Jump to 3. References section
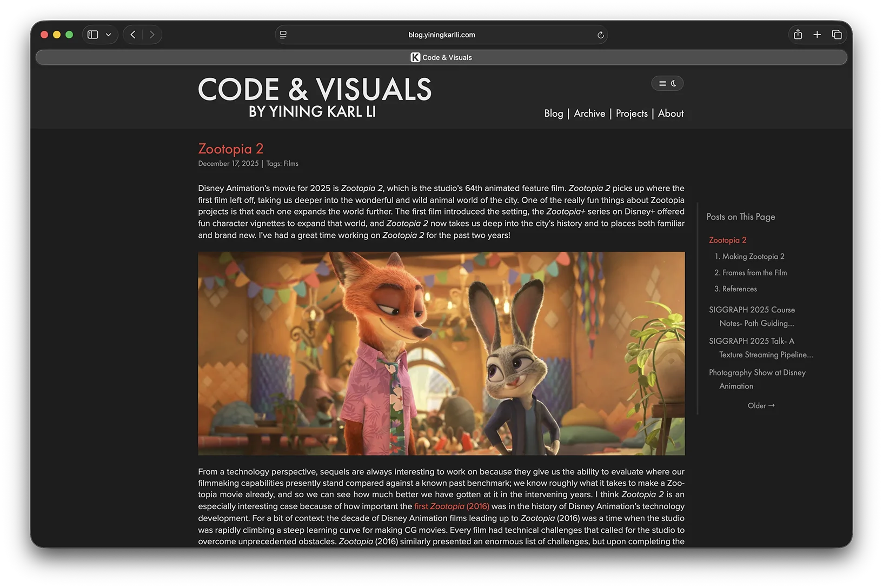This screenshot has height=588, width=883. pyautogui.click(x=735, y=289)
